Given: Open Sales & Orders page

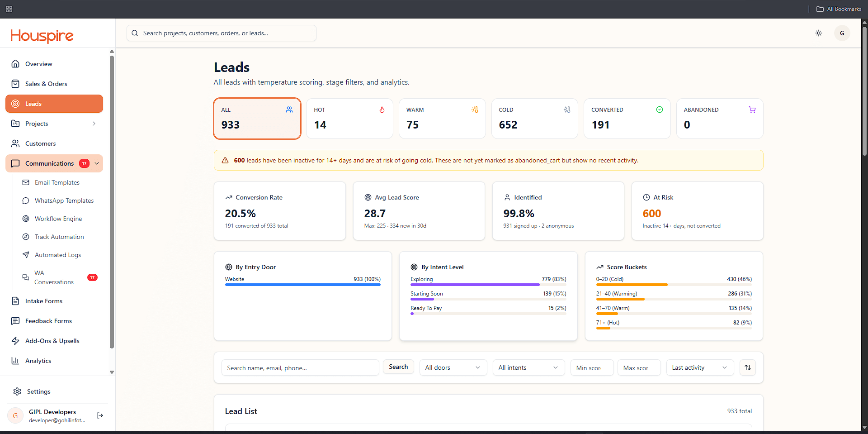Looking at the screenshot, I should 54,84.
